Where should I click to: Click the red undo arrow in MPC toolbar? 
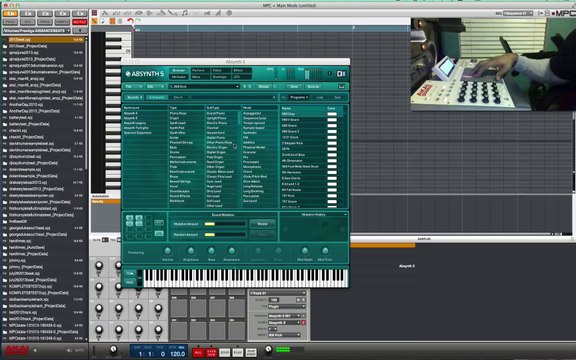click(x=130, y=21)
